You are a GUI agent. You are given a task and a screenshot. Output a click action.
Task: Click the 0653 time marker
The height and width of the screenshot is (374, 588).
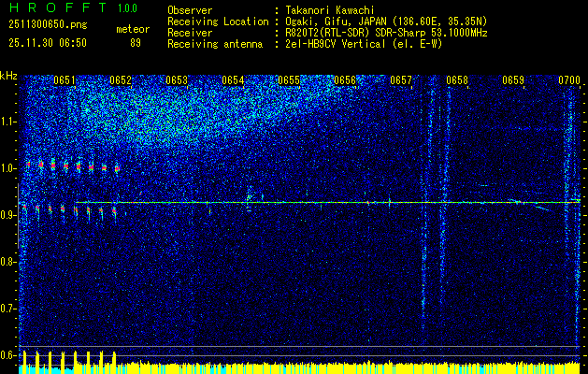click(177, 80)
